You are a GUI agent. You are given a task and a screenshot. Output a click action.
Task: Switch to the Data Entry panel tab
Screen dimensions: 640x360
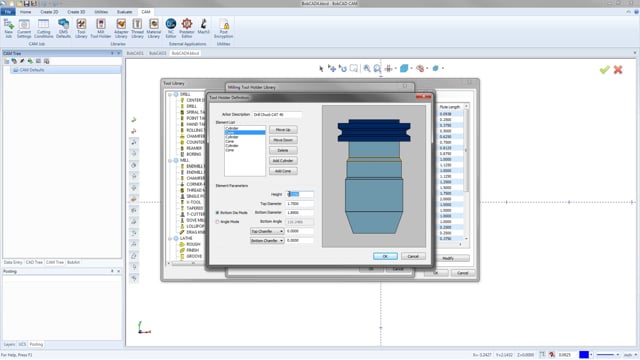click(x=13, y=262)
